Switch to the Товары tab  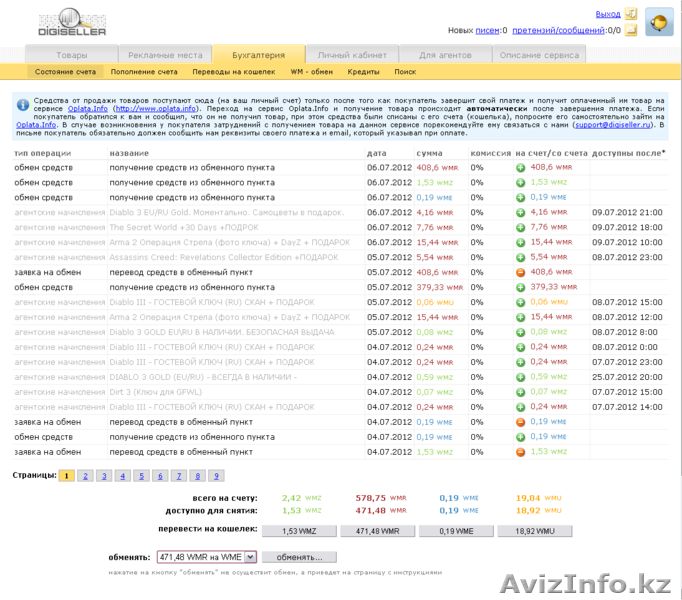pyautogui.click(x=71, y=55)
